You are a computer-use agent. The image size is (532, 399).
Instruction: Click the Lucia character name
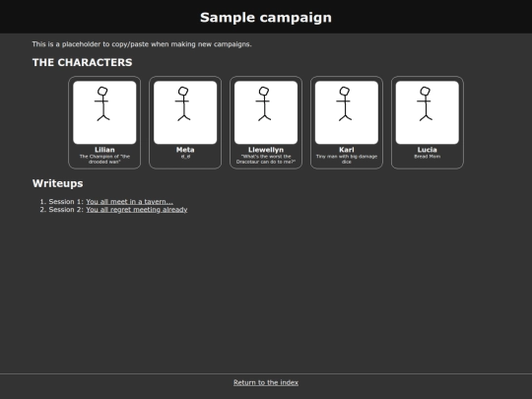[x=428, y=150]
